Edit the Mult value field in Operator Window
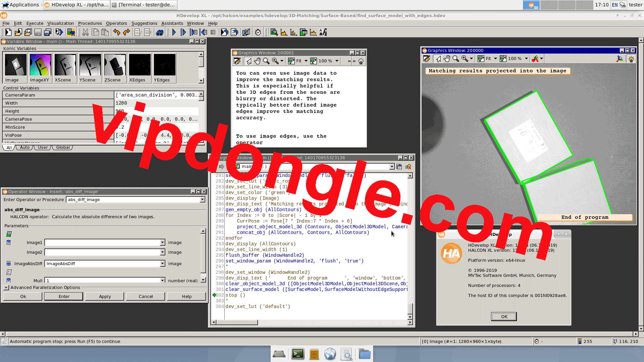The height and width of the screenshot is (362, 644). [101, 281]
